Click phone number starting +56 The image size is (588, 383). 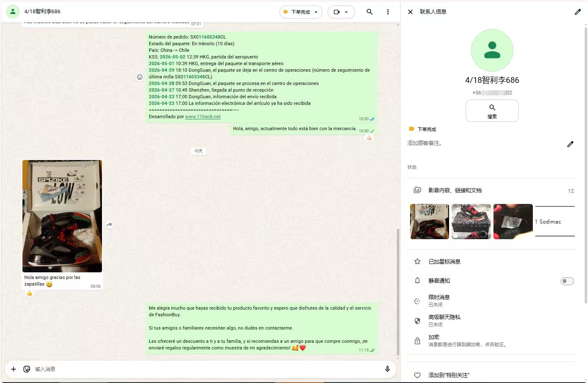492,93
